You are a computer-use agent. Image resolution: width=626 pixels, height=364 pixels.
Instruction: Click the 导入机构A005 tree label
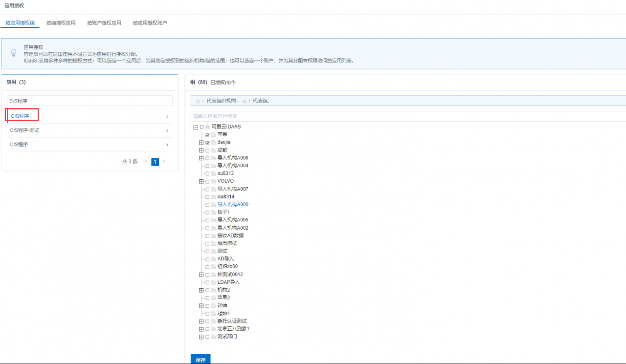point(233,220)
